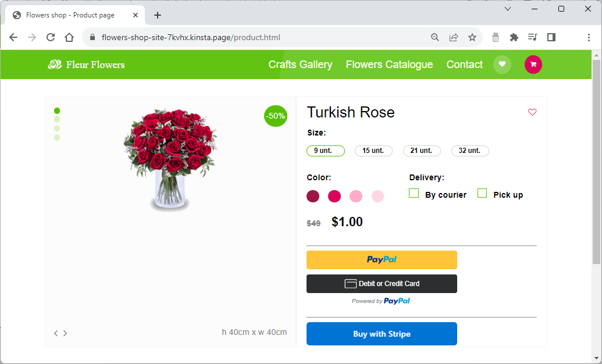
Task: Show the next product image with right arrow
Action: (x=65, y=333)
